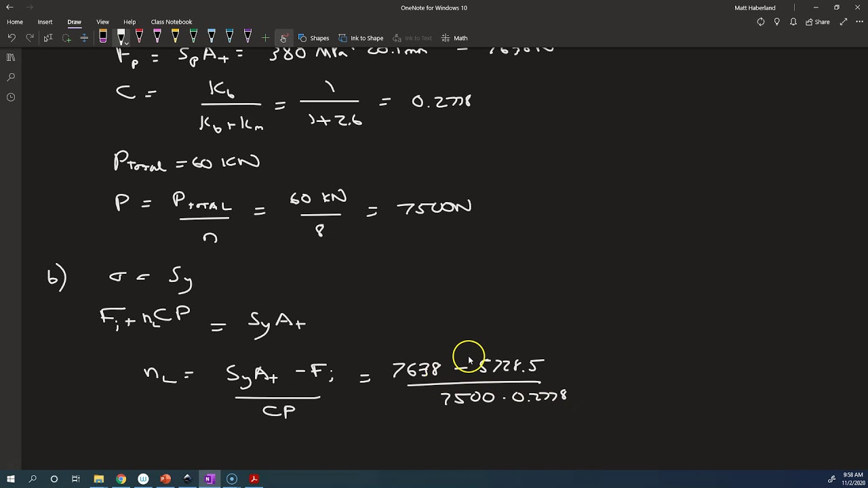
Task: Click the Redo arrow icon
Action: [x=30, y=38]
